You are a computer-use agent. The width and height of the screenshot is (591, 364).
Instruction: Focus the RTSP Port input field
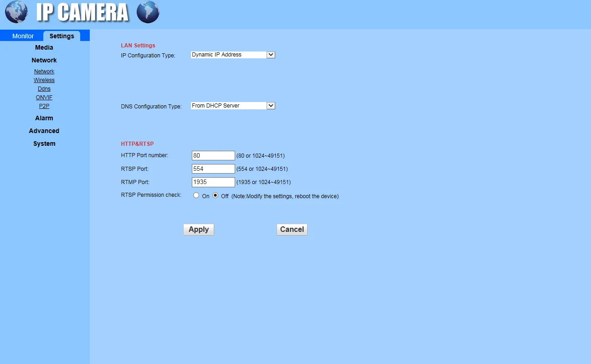click(x=213, y=169)
